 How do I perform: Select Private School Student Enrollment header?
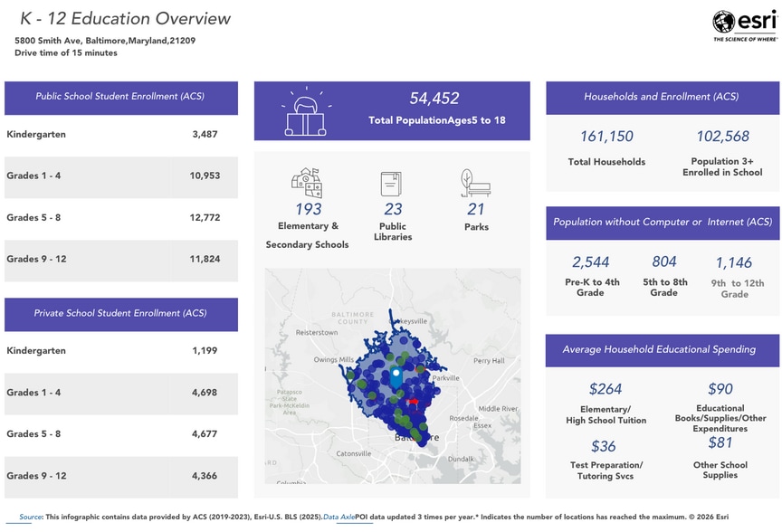(x=120, y=313)
